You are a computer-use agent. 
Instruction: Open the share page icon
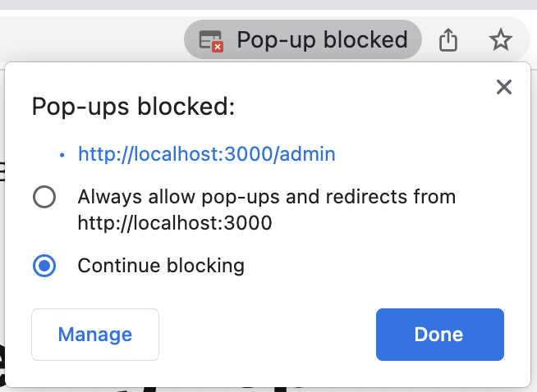pyautogui.click(x=448, y=40)
